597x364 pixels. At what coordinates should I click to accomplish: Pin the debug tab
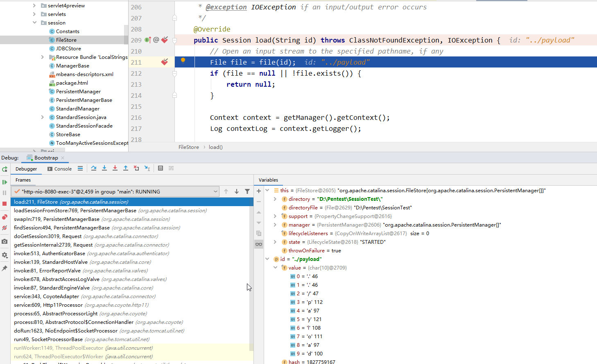[x=5, y=268]
